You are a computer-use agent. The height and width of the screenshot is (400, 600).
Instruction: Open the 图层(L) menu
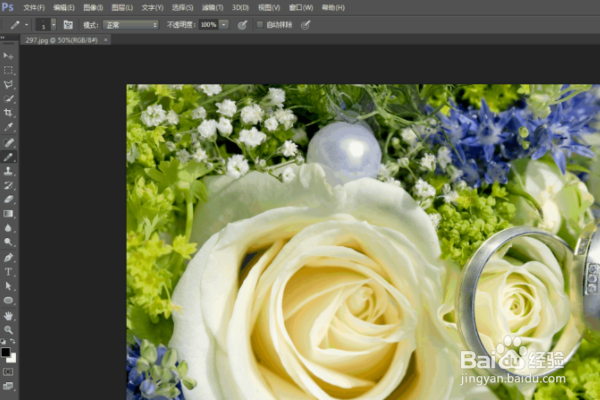click(122, 8)
